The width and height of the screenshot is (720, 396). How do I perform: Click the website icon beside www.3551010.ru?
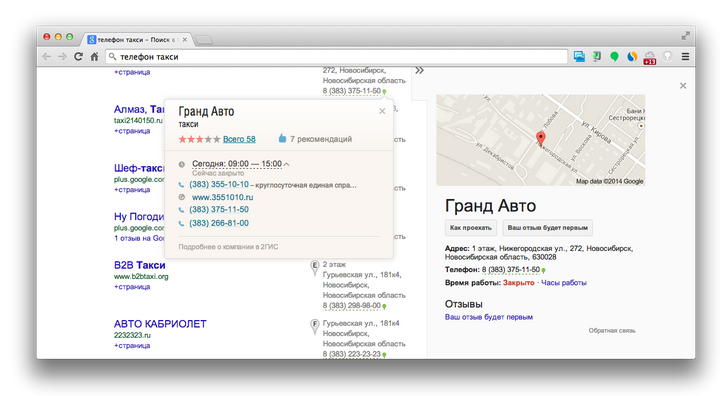(182, 197)
